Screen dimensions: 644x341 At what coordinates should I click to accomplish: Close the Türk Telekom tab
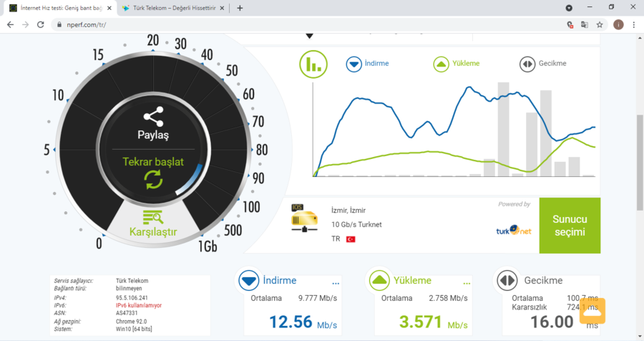222,8
